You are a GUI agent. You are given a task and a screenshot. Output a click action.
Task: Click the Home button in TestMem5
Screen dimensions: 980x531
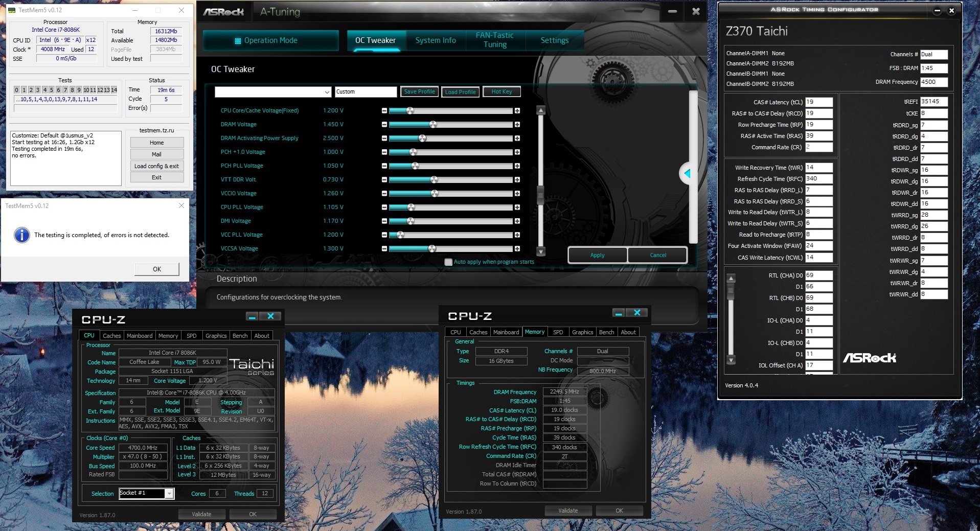coord(156,143)
